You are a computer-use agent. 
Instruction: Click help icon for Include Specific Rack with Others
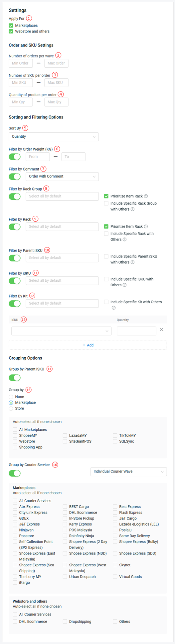click(x=124, y=240)
